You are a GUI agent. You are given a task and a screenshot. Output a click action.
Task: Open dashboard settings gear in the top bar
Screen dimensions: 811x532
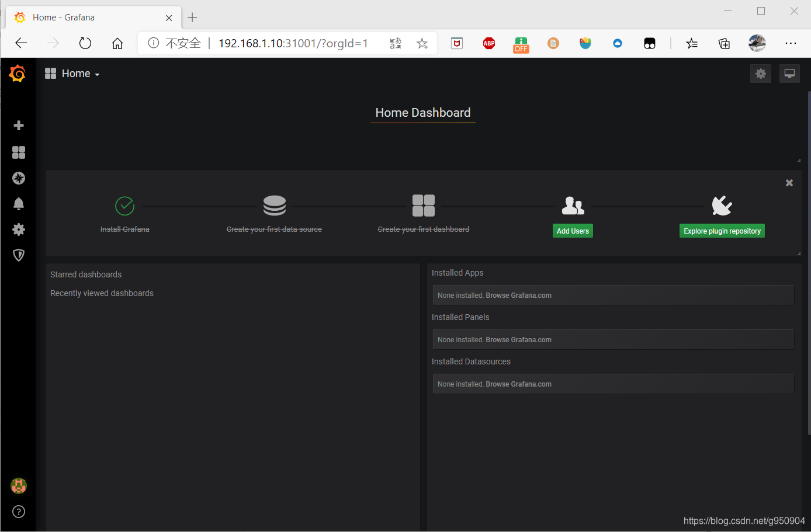pos(761,74)
